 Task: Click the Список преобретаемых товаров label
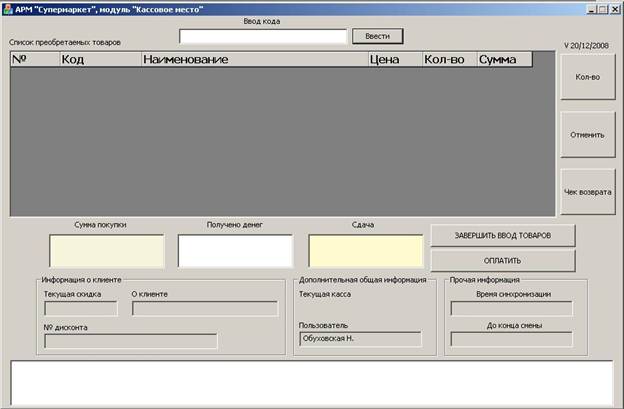point(65,42)
